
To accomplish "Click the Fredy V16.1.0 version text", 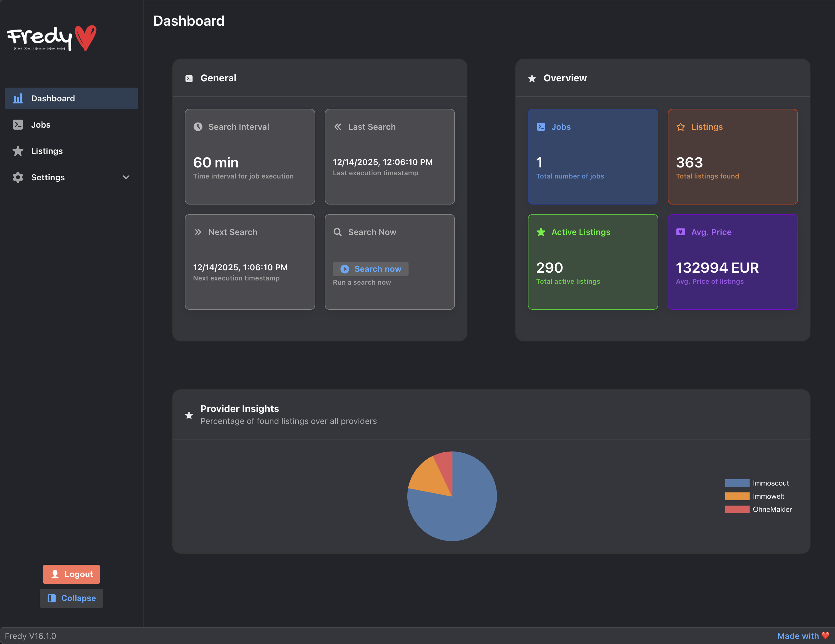I will pyautogui.click(x=30, y=636).
